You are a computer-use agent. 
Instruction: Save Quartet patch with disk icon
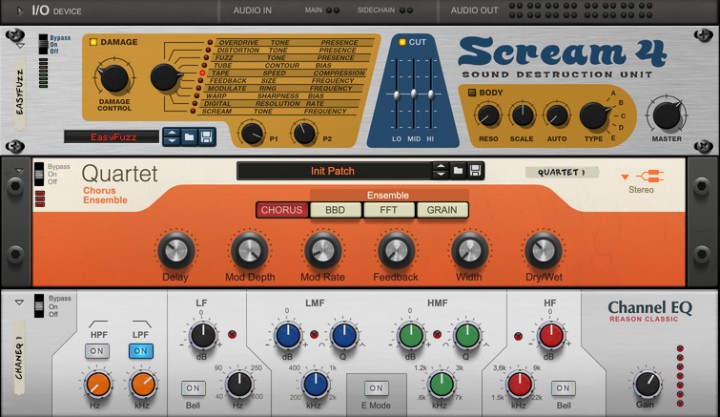coord(475,171)
